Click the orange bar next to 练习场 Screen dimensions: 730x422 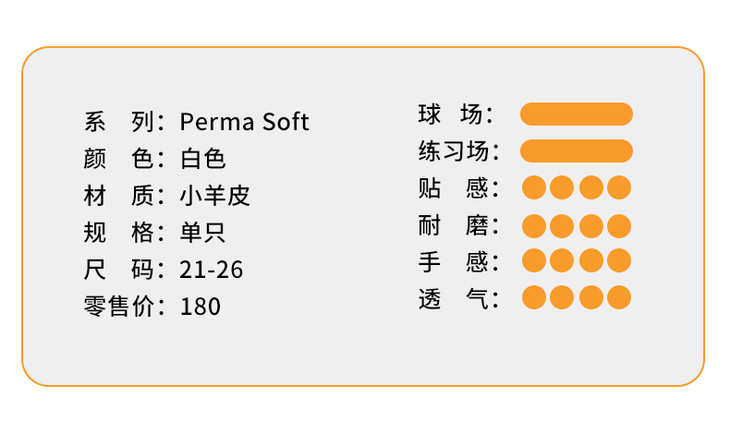(576, 151)
